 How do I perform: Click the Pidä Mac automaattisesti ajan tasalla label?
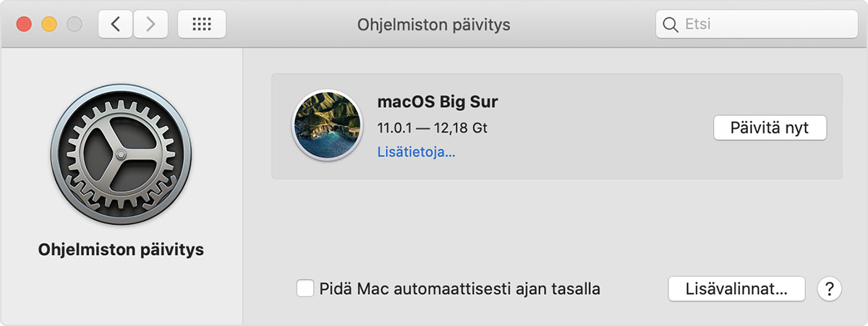pyautogui.click(x=460, y=288)
